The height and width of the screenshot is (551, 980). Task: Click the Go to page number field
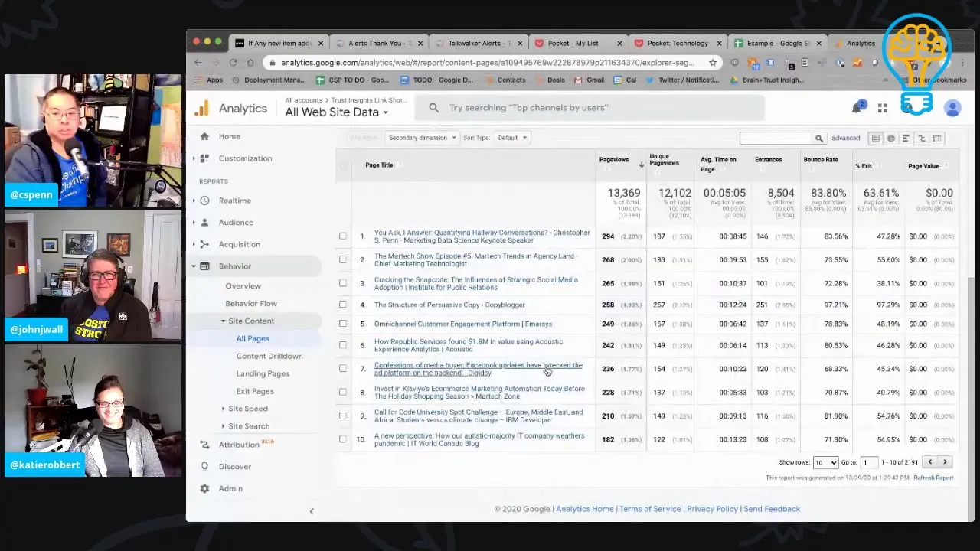868,462
